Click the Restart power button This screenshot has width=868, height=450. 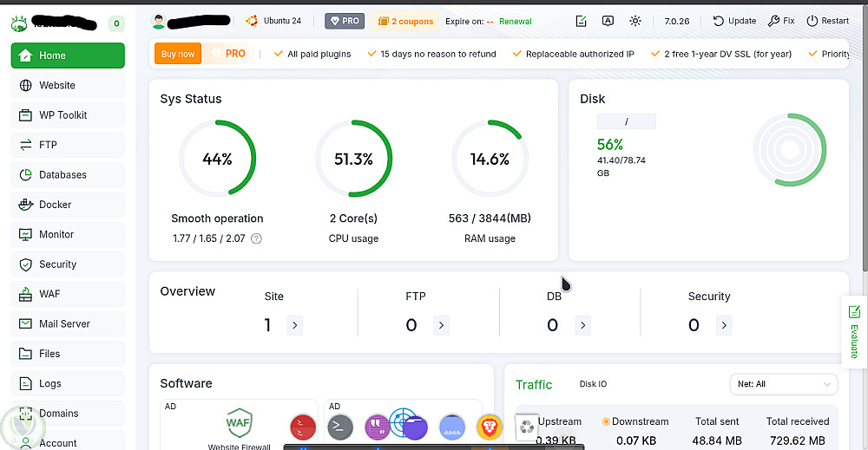[x=827, y=21]
